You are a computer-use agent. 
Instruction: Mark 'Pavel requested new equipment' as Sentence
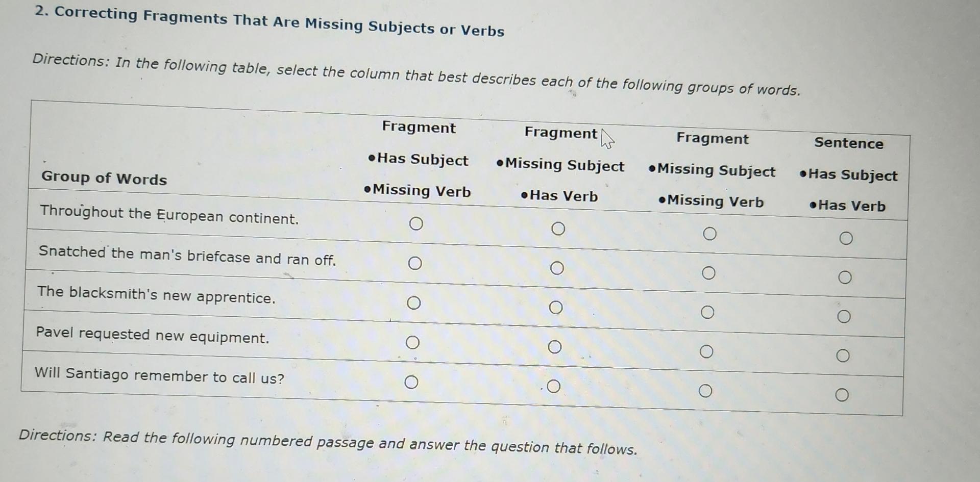(843, 356)
